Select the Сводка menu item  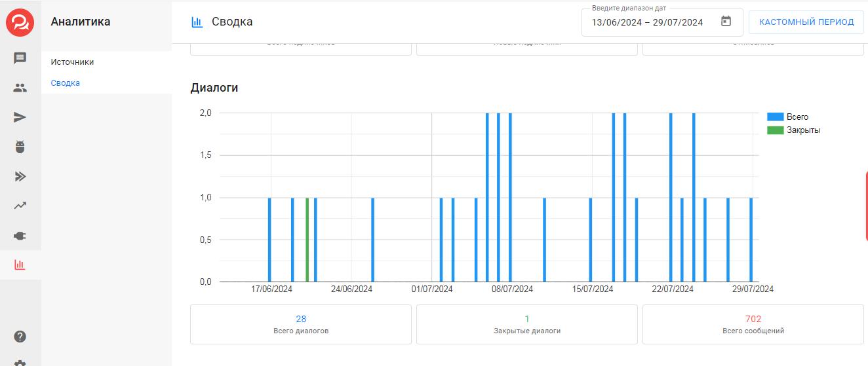(x=66, y=83)
